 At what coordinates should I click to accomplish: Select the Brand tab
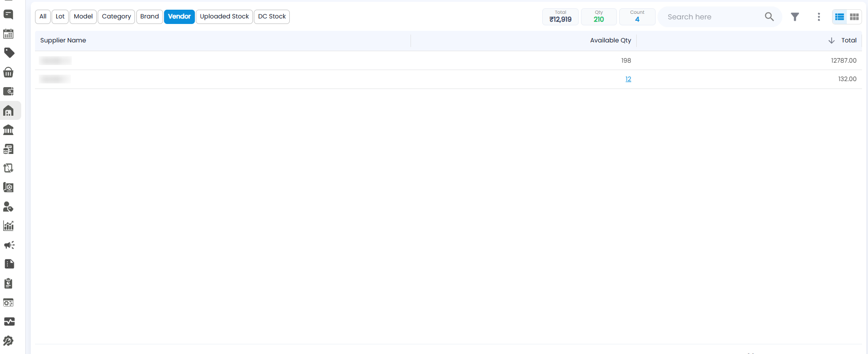click(150, 17)
